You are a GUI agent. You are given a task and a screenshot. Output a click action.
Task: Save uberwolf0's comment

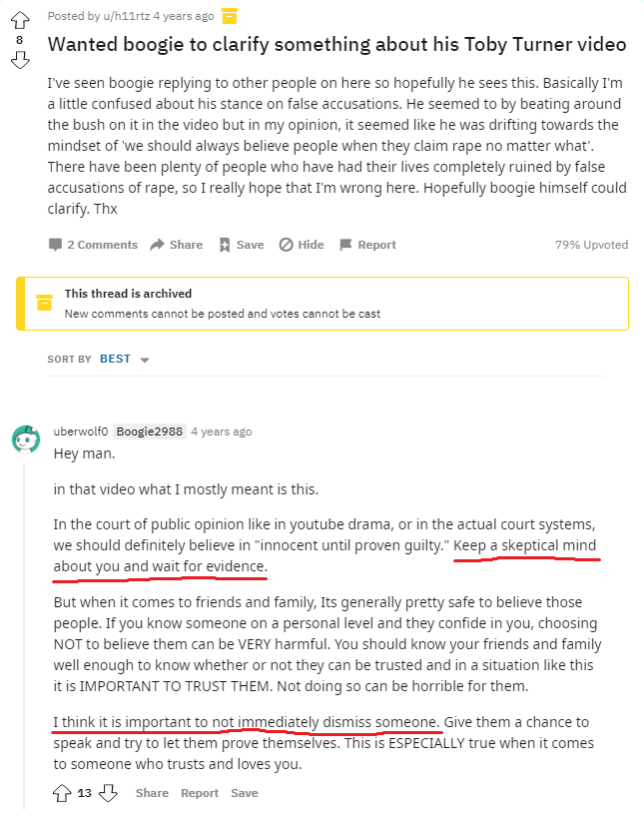click(244, 793)
